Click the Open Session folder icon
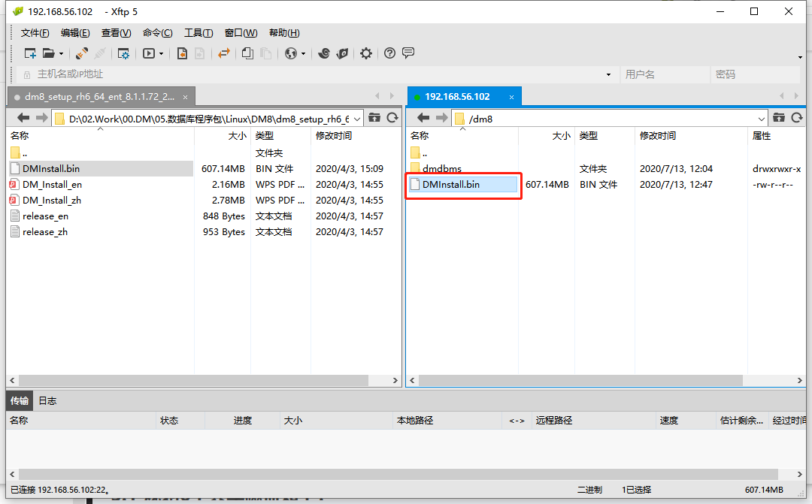 49,53
